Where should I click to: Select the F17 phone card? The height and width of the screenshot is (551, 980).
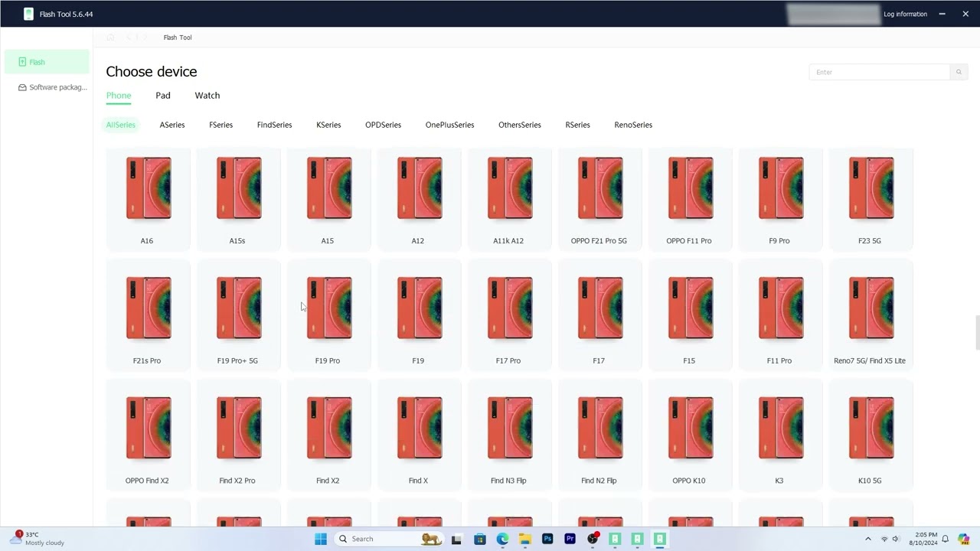[x=599, y=315]
